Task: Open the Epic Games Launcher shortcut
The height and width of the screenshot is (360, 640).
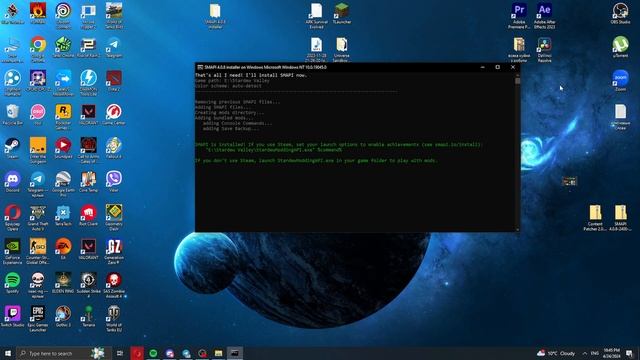Action: tap(38, 318)
